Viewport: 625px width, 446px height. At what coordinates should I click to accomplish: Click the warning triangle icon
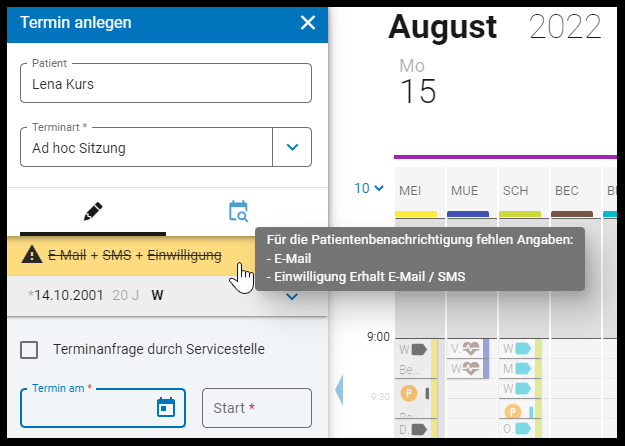[32, 255]
